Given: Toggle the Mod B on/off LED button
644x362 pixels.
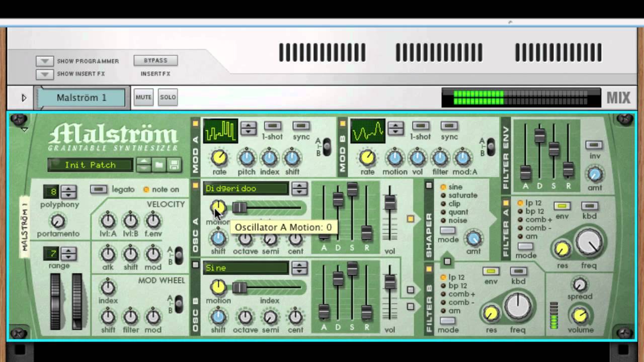Looking at the screenshot, I should [343, 124].
